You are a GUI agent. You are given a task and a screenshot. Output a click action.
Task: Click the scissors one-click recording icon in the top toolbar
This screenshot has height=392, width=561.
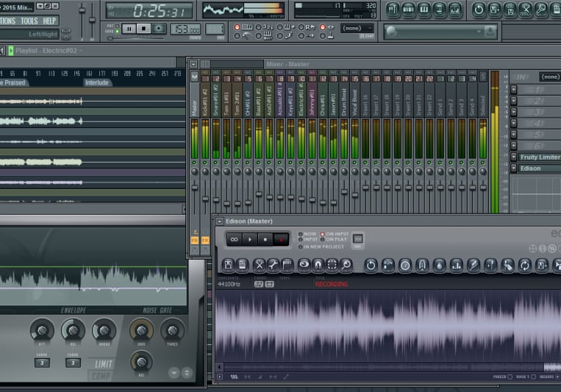tap(525, 10)
